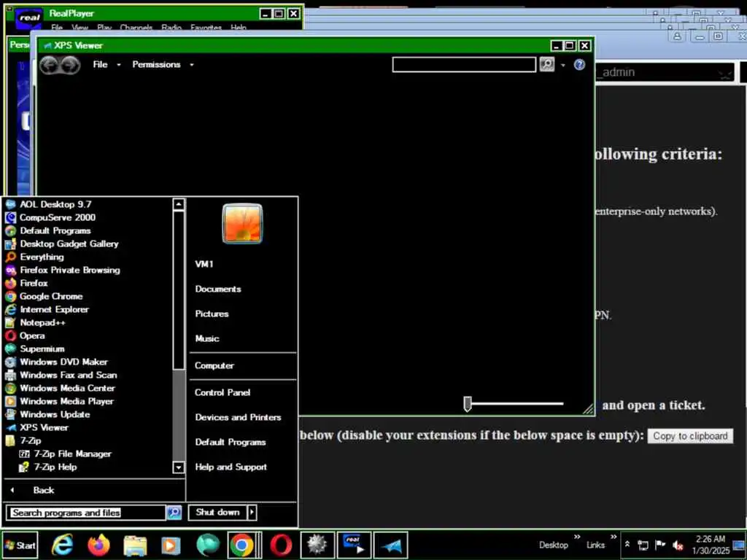The height and width of the screenshot is (560, 747).
Task: Open Computer from Start menu
Action: tap(214, 366)
